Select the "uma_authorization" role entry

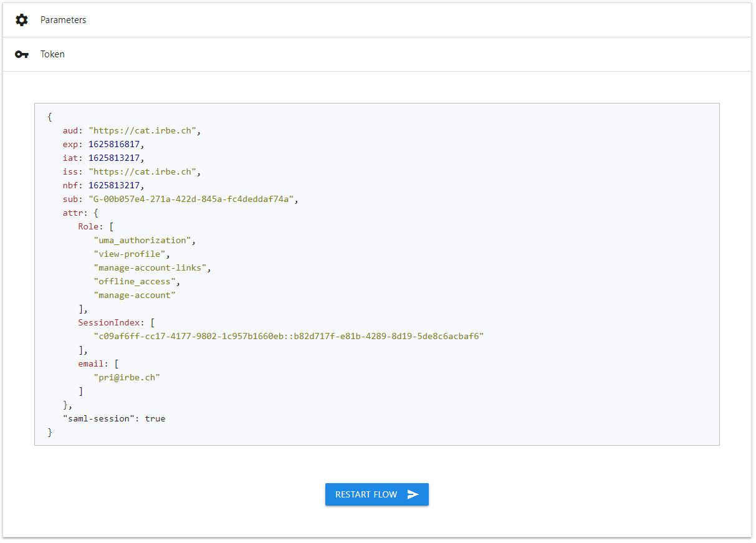point(143,241)
